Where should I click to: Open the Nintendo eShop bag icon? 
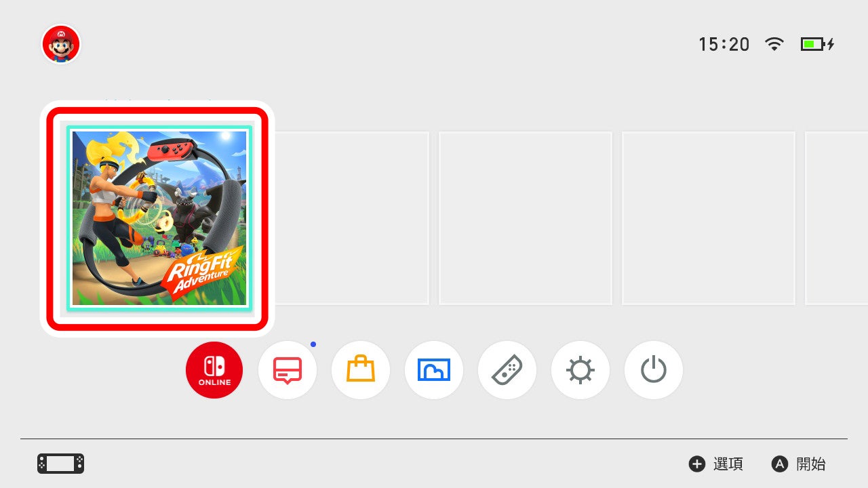coord(361,370)
